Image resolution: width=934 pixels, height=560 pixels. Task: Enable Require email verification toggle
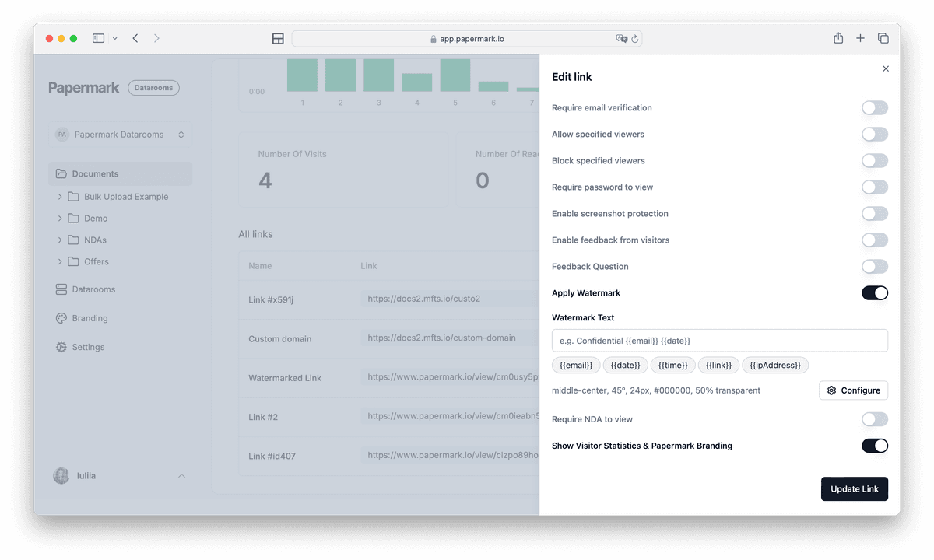click(x=874, y=108)
